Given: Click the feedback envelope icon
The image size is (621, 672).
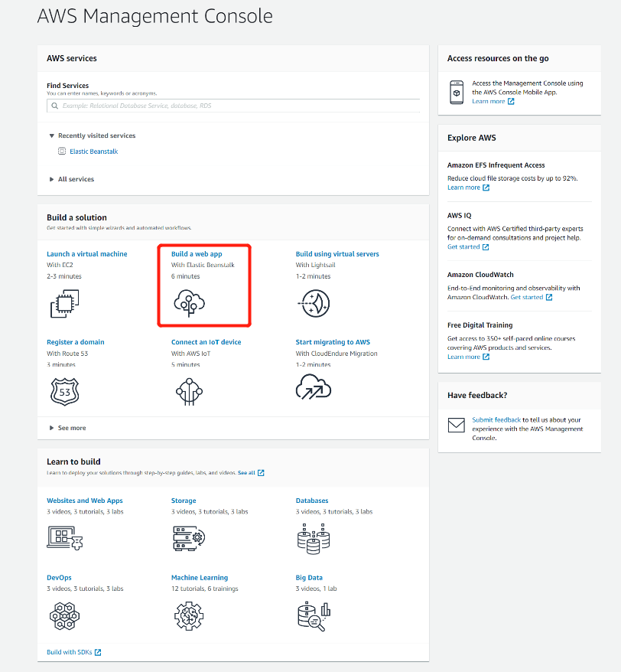Looking at the screenshot, I should coord(456,425).
